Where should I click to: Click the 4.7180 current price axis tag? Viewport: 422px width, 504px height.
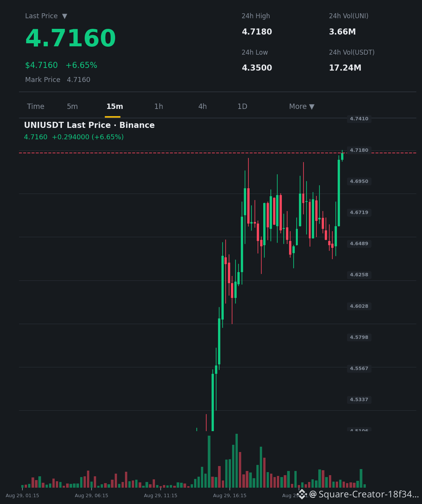click(359, 150)
